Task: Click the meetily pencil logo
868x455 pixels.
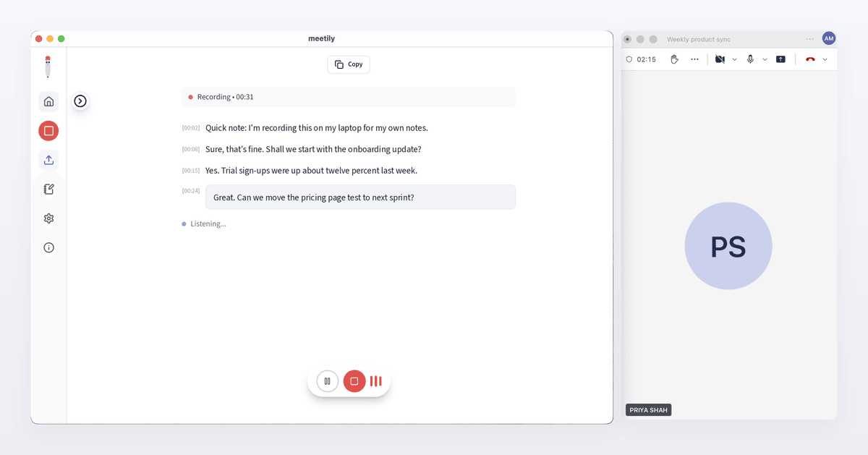Action: tap(48, 67)
